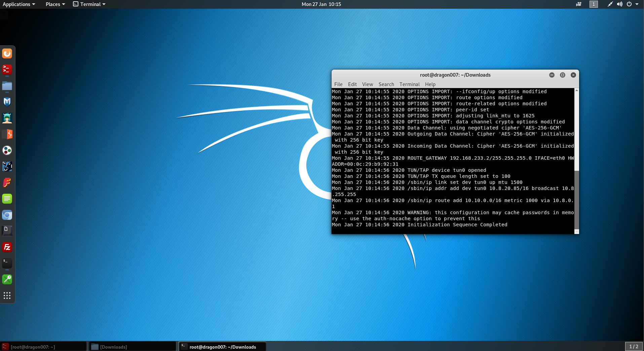
Task: Launch Metasploit from the dock
Action: coord(7,102)
